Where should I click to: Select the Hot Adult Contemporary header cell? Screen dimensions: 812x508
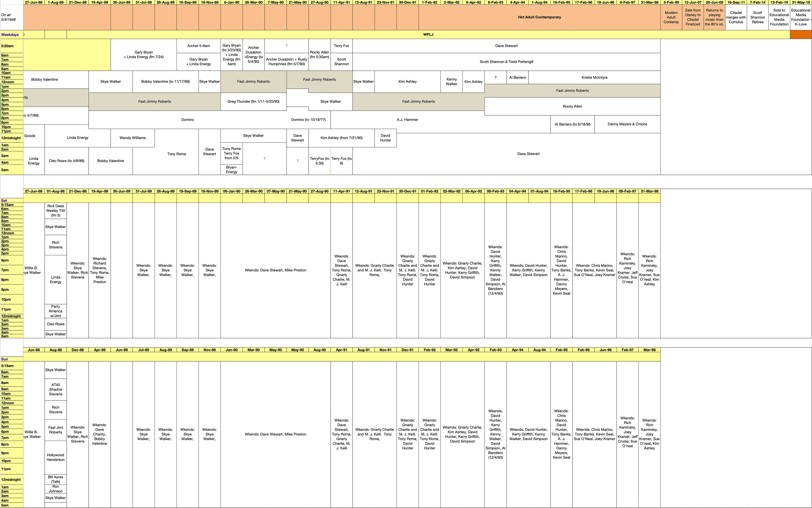pos(539,17)
